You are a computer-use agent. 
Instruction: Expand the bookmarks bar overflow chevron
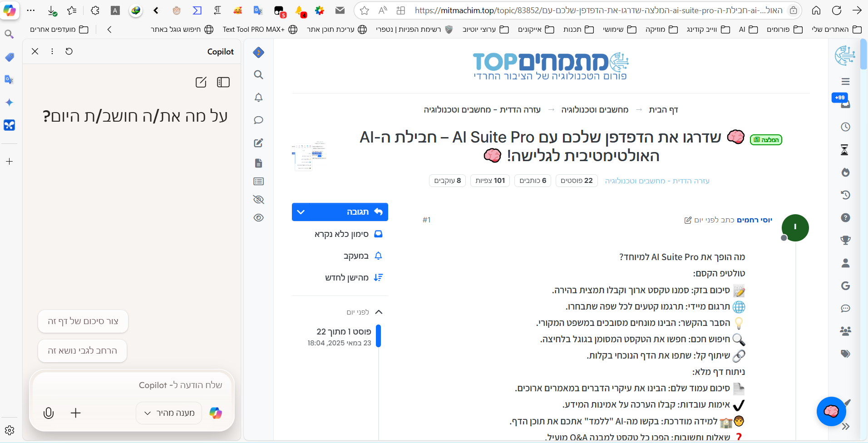pyautogui.click(x=109, y=30)
